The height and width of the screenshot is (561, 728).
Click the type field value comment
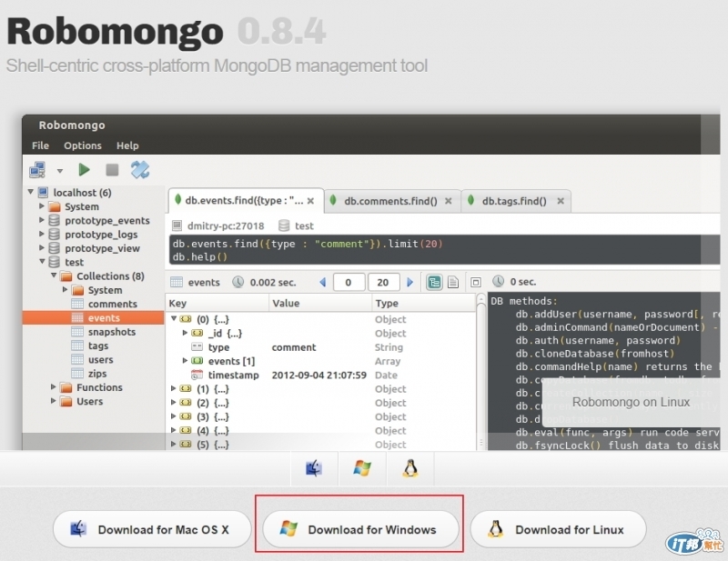pos(293,347)
